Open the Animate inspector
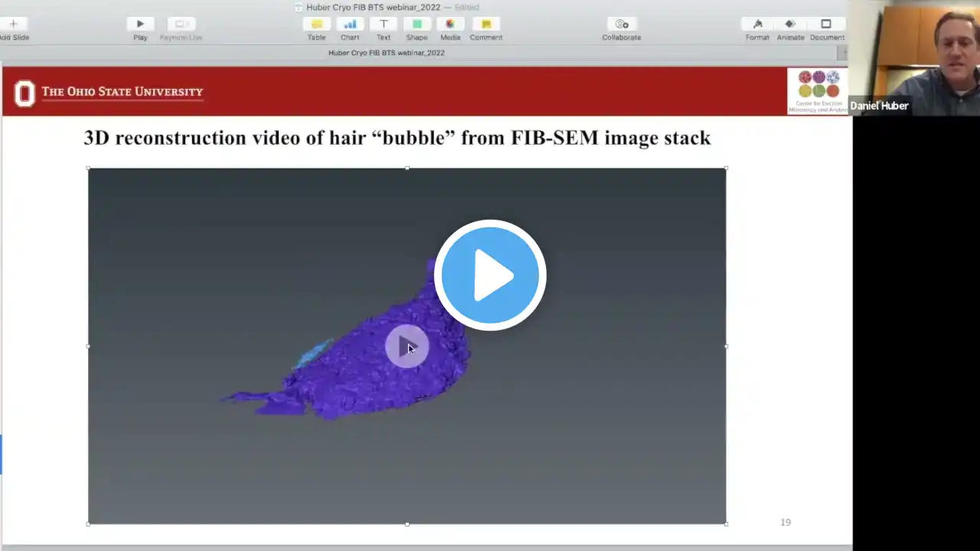This screenshot has height=551, width=980. (790, 24)
